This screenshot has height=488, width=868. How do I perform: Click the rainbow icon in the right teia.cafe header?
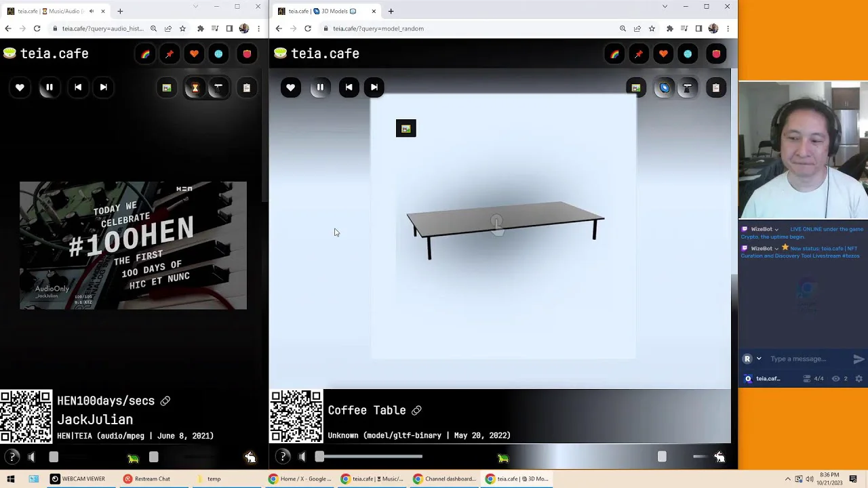coord(614,54)
